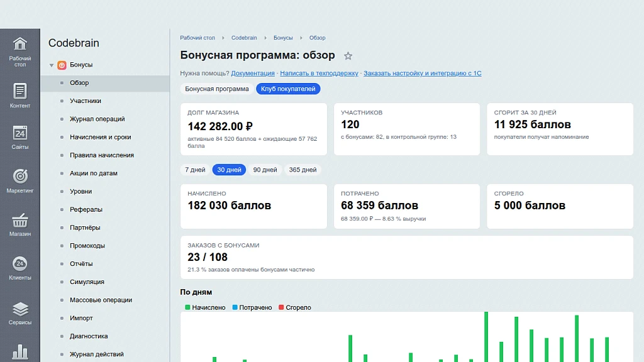Click the Долг магазина 142 282.00 ₽ value
The width and height of the screenshot is (644, 362).
point(220,126)
